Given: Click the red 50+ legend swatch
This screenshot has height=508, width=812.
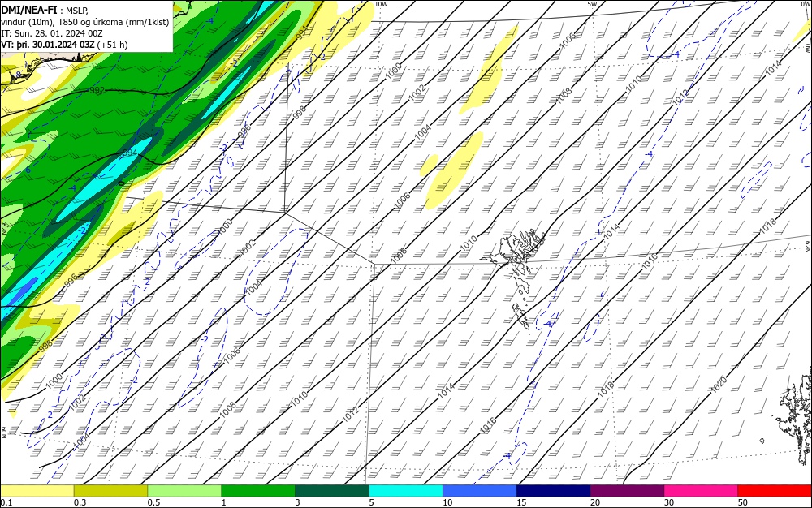Looking at the screenshot, I should (x=775, y=491).
